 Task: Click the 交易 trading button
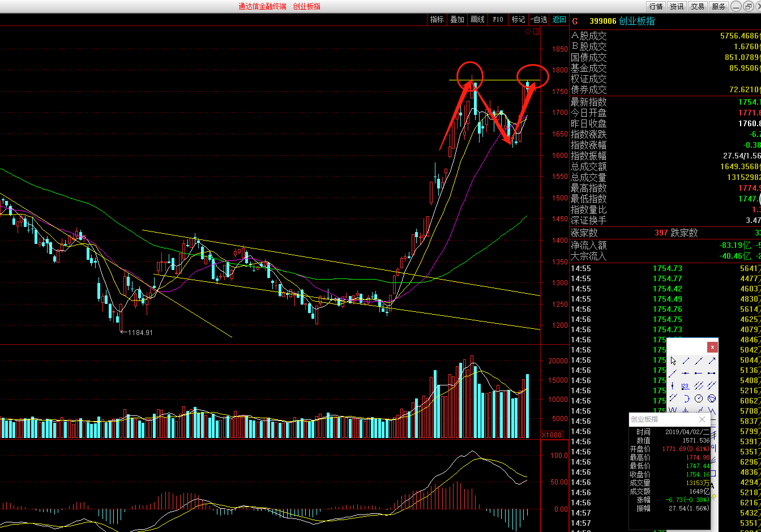(698, 6)
